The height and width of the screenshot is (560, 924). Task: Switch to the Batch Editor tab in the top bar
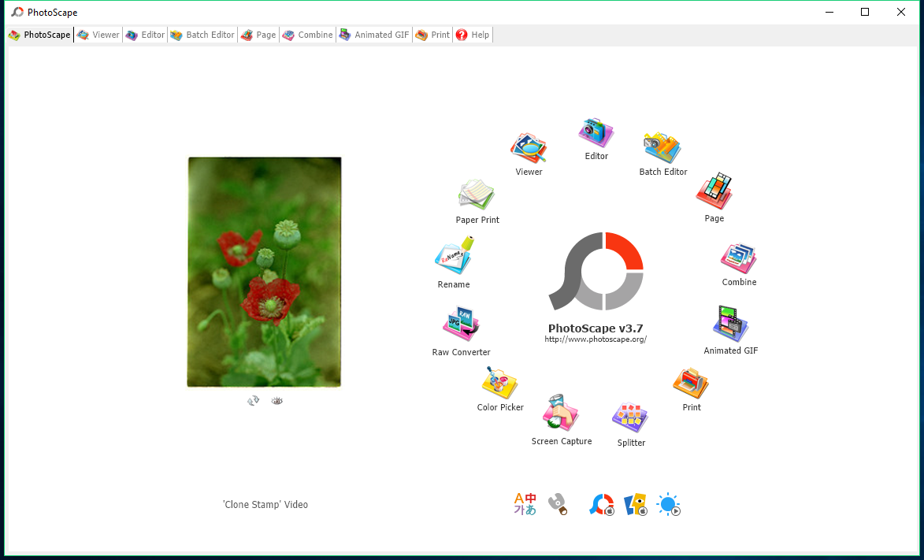(202, 35)
